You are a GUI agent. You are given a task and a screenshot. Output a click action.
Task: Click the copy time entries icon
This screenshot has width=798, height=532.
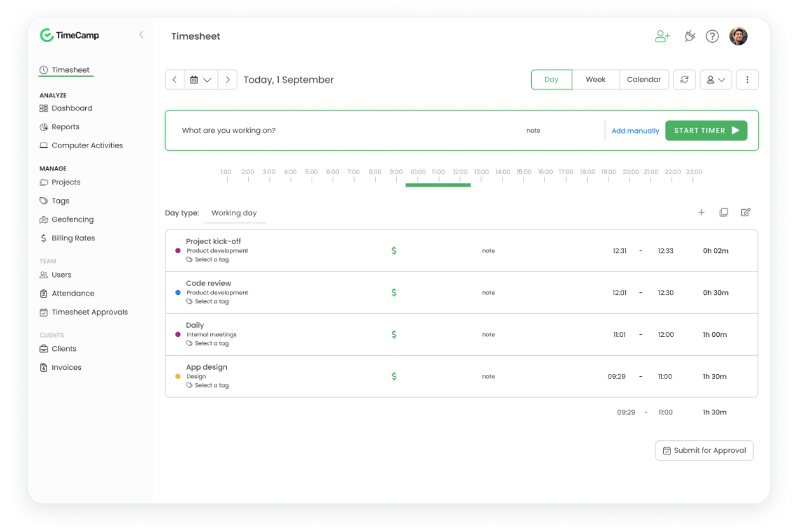724,212
